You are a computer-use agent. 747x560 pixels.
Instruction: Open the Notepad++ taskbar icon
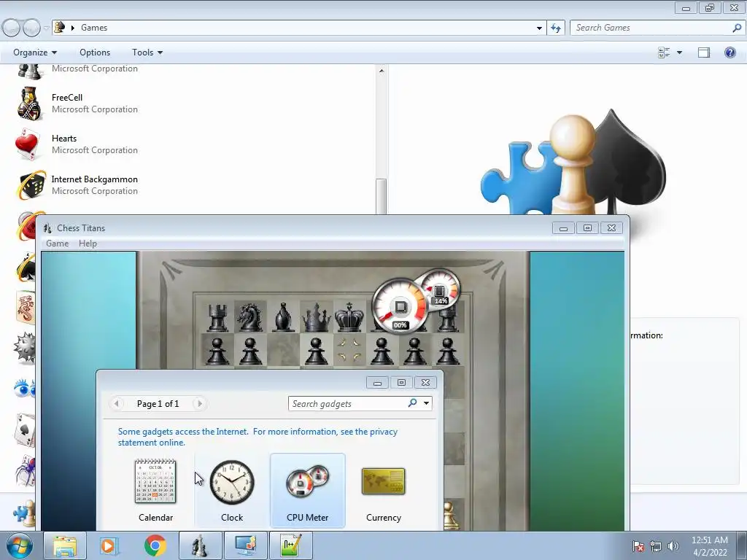(x=291, y=545)
